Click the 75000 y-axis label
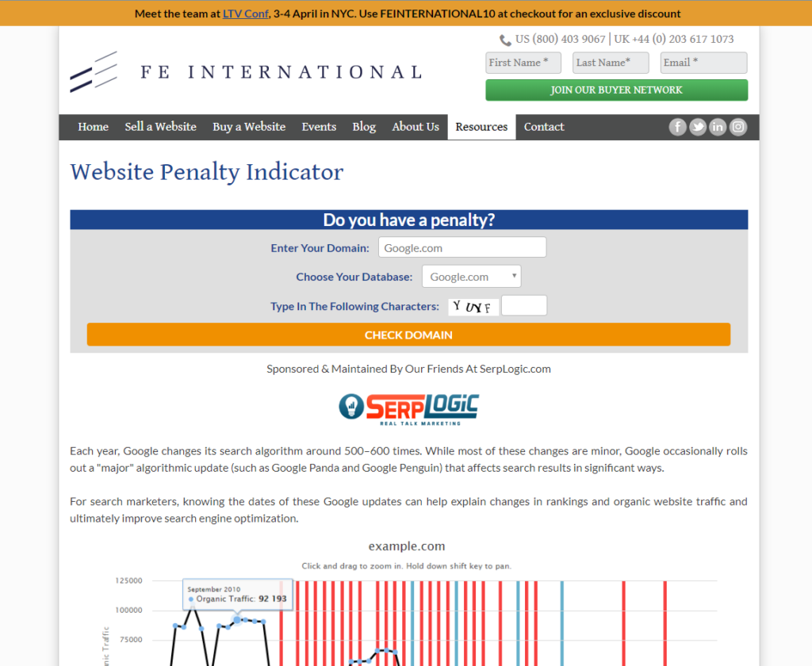This screenshot has width=812, height=666. click(x=131, y=640)
